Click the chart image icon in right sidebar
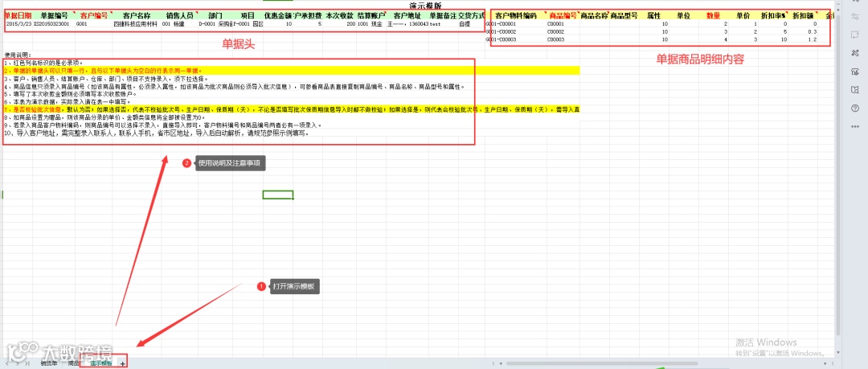The image size is (868, 369). click(854, 72)
